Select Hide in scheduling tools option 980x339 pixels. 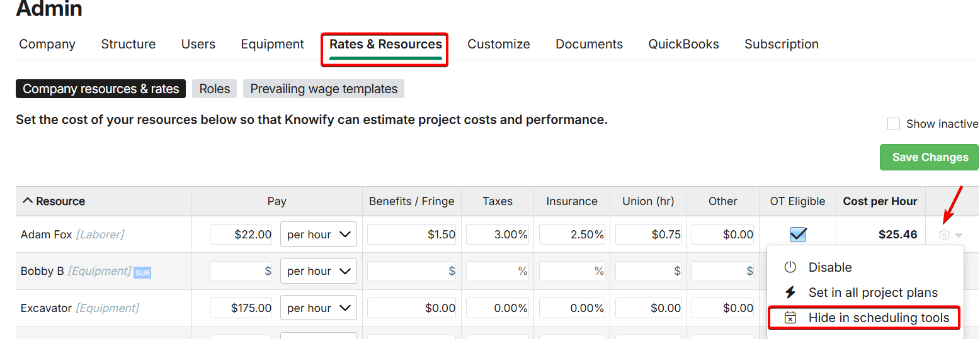(878, 318)
